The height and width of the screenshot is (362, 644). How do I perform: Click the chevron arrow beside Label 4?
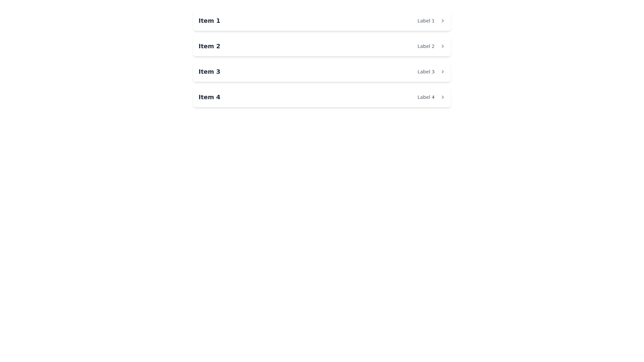(x=442, y=97)
